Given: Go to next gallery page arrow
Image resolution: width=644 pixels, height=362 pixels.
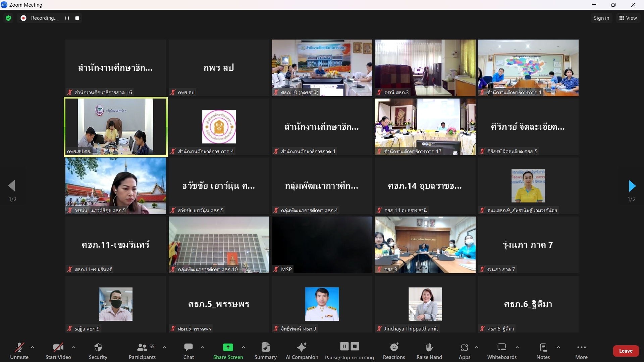Looking at the screenshot, I should pos(632,186).
